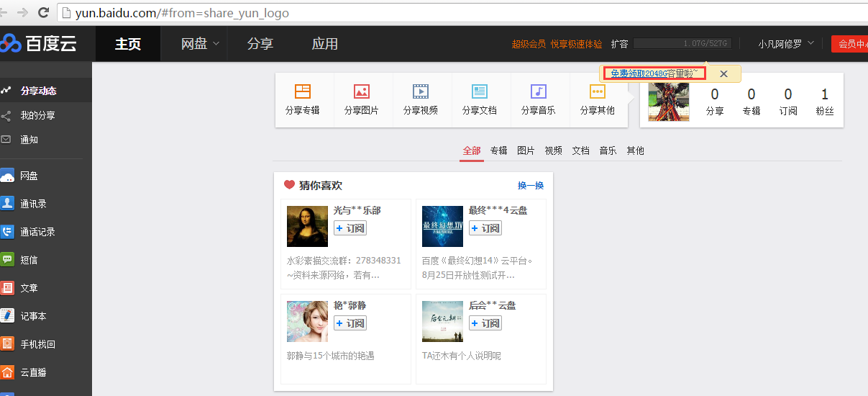Viewport: 868px width, 396px height.
Task: Open the 艳*郭静 title link
Action: click(350, 305)
